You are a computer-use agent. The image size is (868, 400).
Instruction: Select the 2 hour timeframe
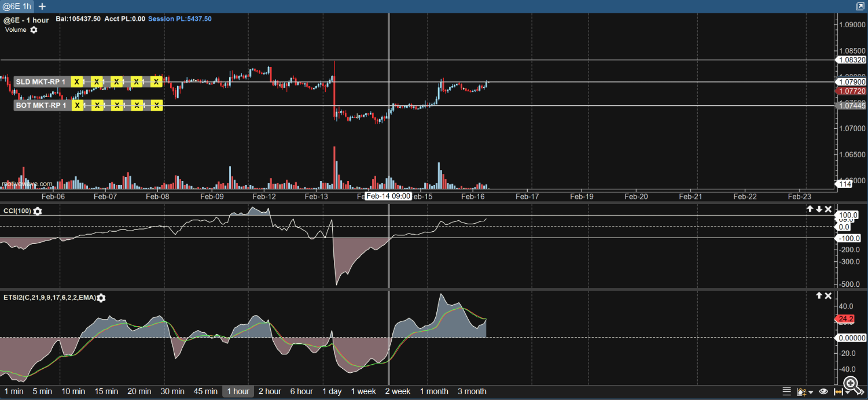click(270, 391)
